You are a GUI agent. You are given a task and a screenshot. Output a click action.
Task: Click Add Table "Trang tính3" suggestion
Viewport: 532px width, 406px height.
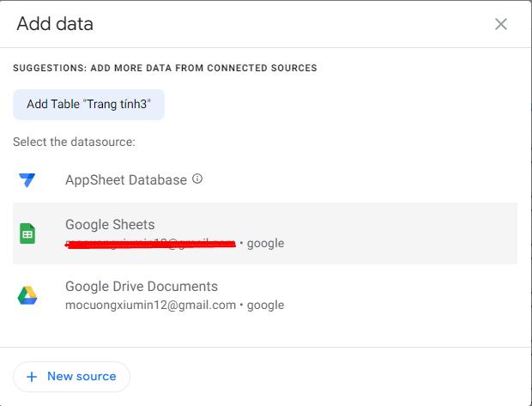[88, 104]
